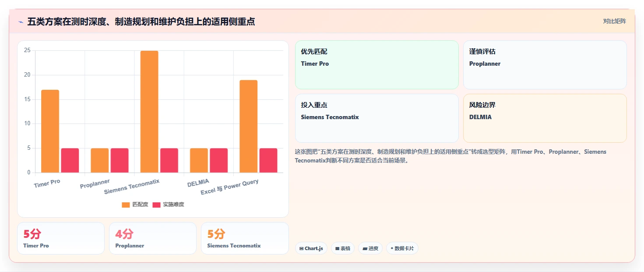Click Excel 与 Power Query orange bar
Viewport: 644px width, 272px height.
249,126
